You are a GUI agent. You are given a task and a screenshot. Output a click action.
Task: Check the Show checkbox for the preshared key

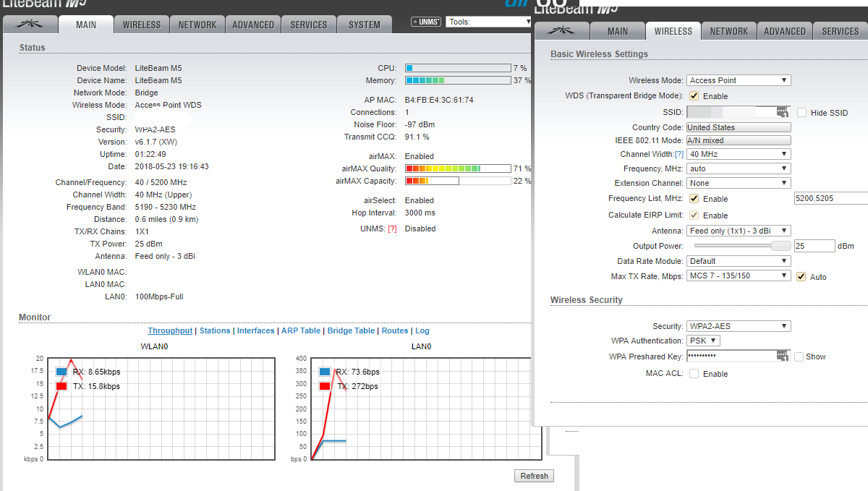tap(799, 356)
